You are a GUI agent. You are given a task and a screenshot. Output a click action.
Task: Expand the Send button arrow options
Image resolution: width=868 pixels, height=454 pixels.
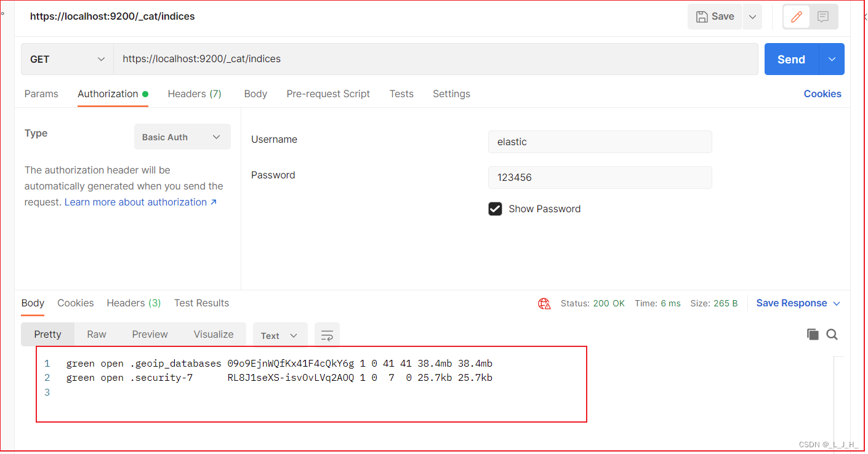coord(832,59)
